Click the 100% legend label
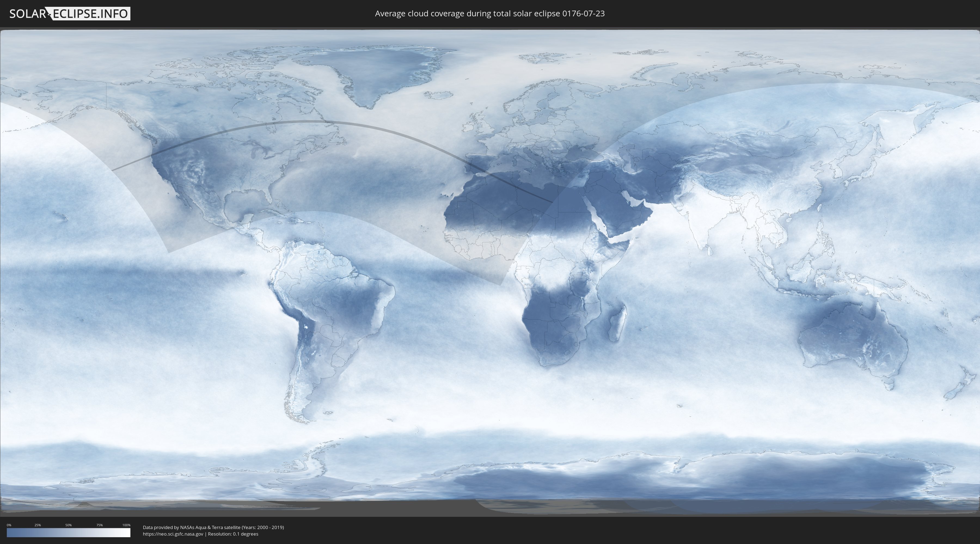The image size is (980, 544). point(126,525)
